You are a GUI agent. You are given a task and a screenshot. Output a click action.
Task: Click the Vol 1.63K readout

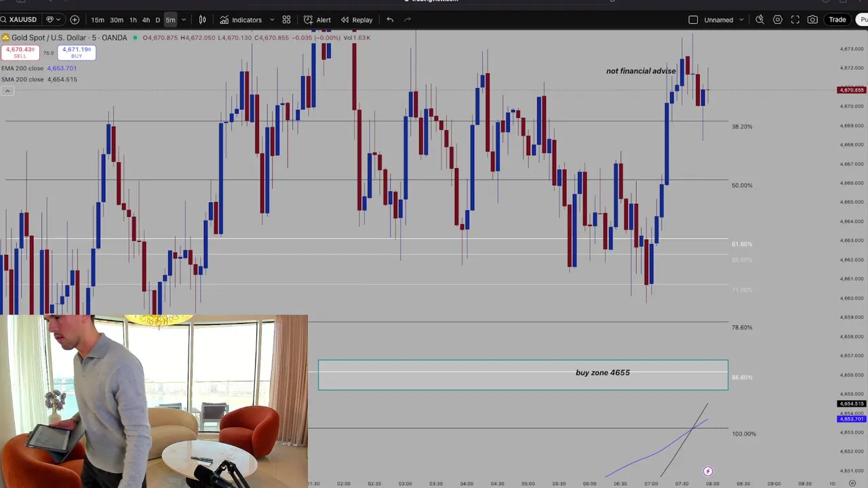(357, 38)
